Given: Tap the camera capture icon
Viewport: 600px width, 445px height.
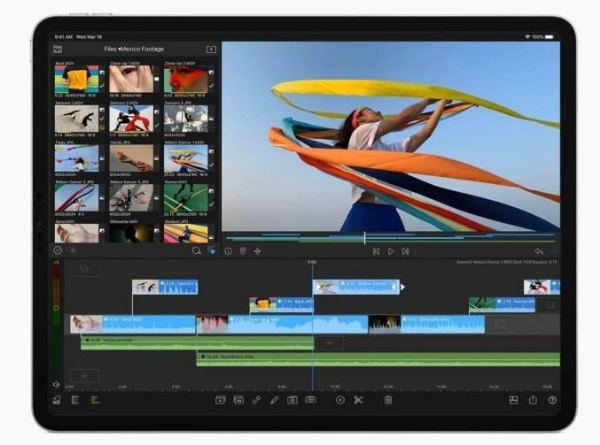Looking at the screenshot, I should 292,400.
